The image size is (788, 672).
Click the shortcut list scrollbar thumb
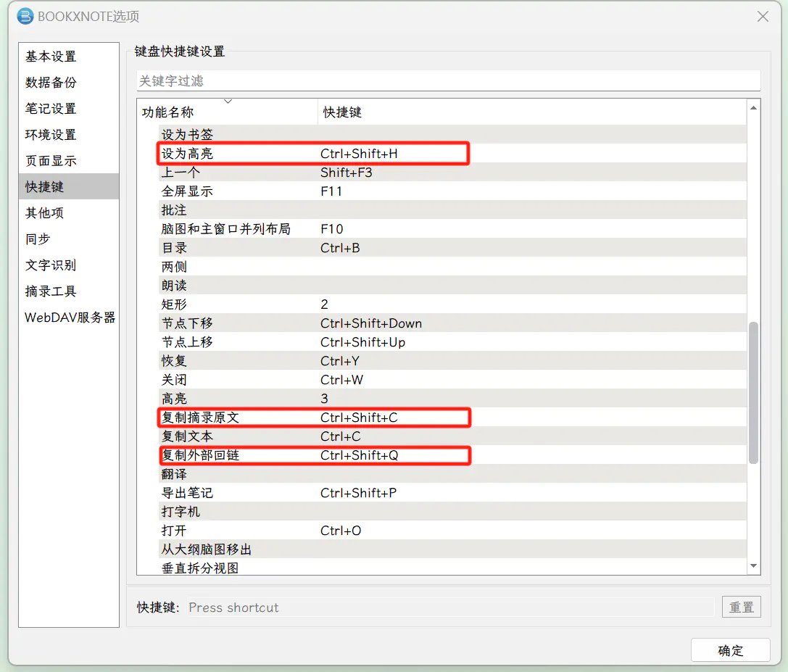[x=753, y=393]
